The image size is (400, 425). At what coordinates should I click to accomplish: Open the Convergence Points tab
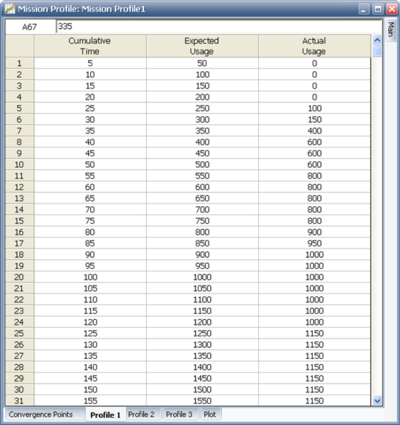point(41,414)
